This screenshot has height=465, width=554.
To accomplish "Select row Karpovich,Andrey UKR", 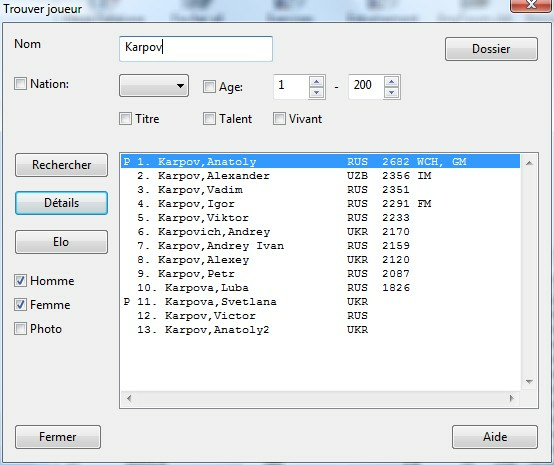I will pyautogui.click(x=320, y=232).
